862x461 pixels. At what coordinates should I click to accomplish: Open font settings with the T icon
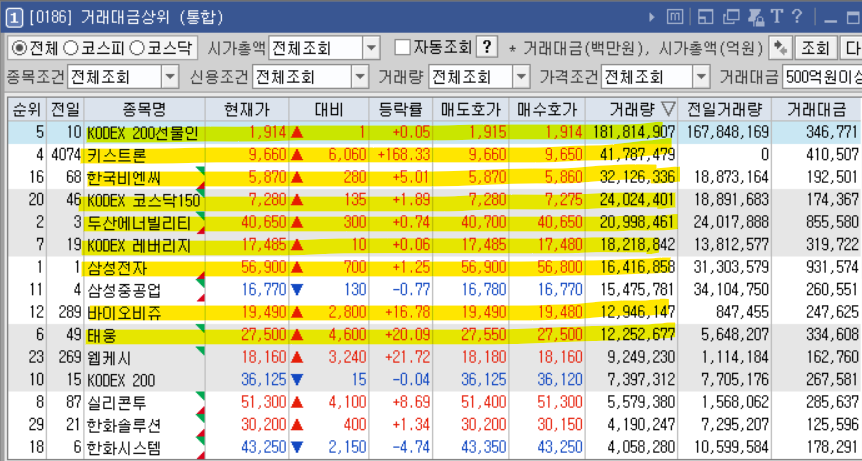(777, 17)
